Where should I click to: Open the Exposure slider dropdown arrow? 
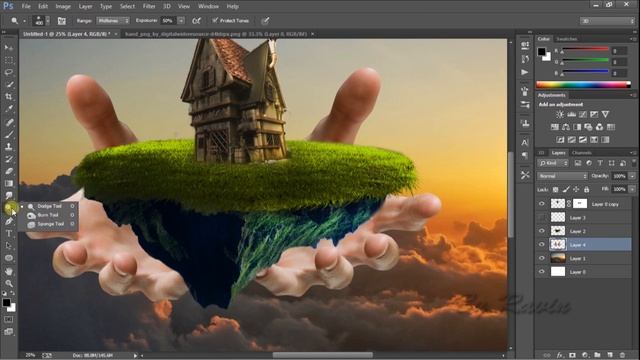pyautogui.click(x=181, y=20)
